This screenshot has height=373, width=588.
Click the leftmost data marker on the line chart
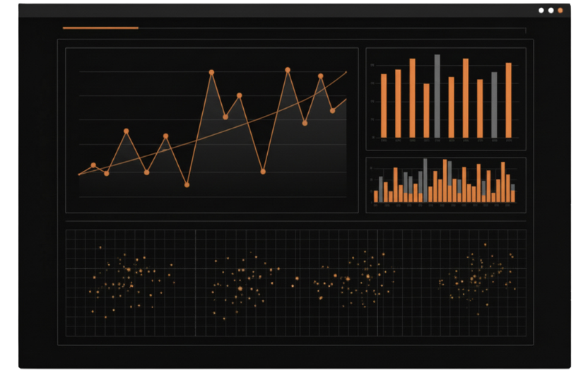93,165
